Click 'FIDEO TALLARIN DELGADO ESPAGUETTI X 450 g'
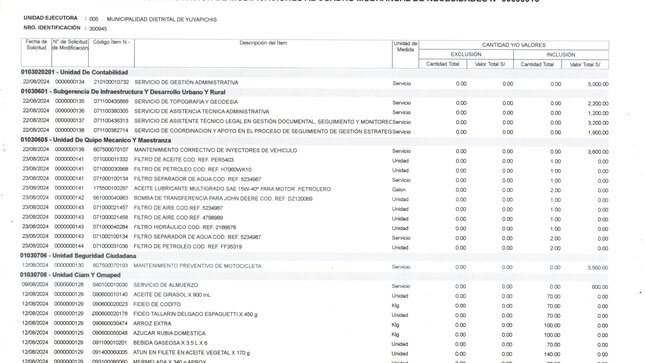The image size is (645, 363). click(195, 314)
